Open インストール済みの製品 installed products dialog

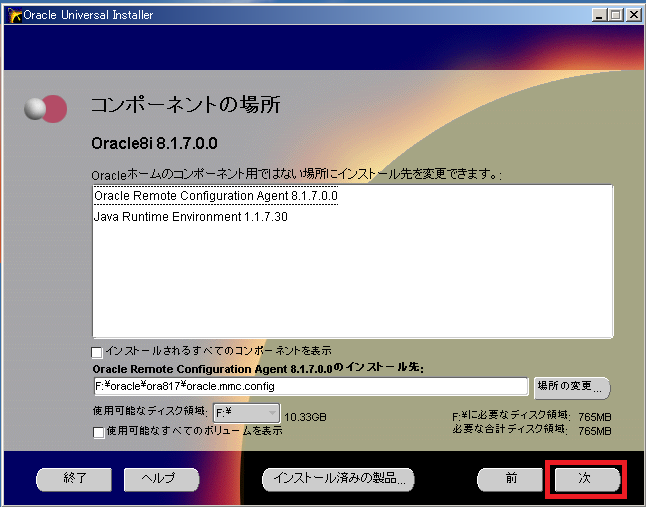pyautogui.click(x=338, y=479)
